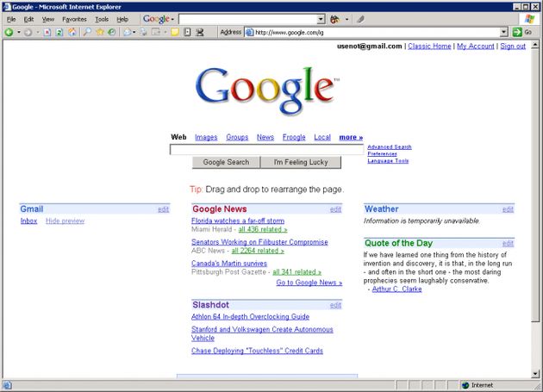Click the page scrollbar up arrow
Image resolution: width=543 pixels, height=392 pixels.
click(535, 45)
